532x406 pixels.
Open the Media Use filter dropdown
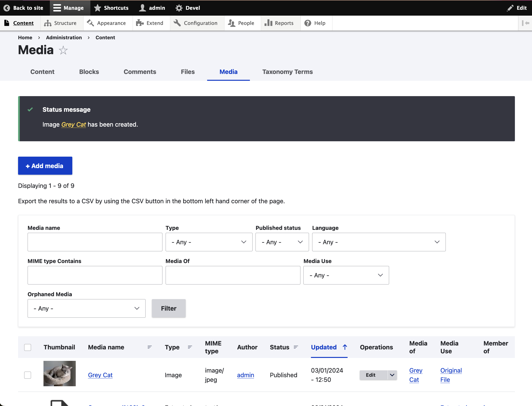(x=346, y=275)
